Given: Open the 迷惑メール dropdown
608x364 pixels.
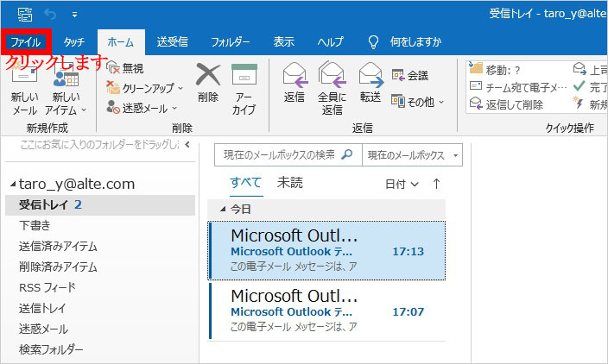Looking at the screenshot, I should click(142, 108).
